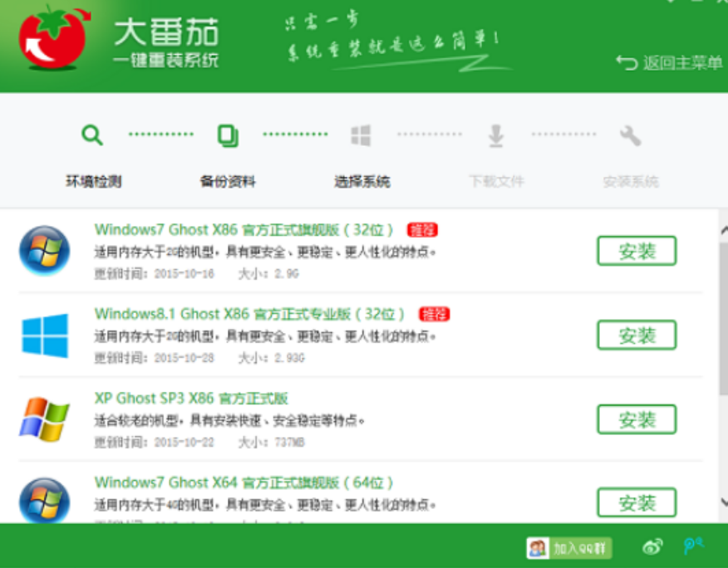Click the system list vertical scrollbar
Image resolution: width=728 pixels, height=568 pixels.
722,316
